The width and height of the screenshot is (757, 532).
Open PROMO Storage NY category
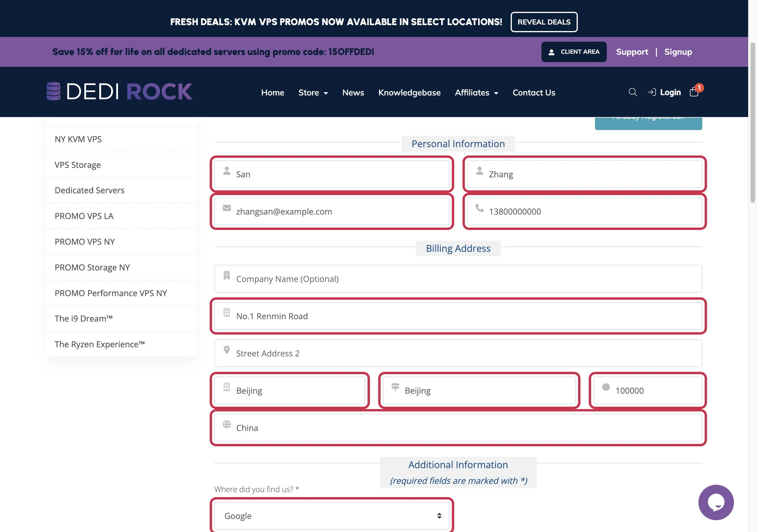(x=121, y=267)
